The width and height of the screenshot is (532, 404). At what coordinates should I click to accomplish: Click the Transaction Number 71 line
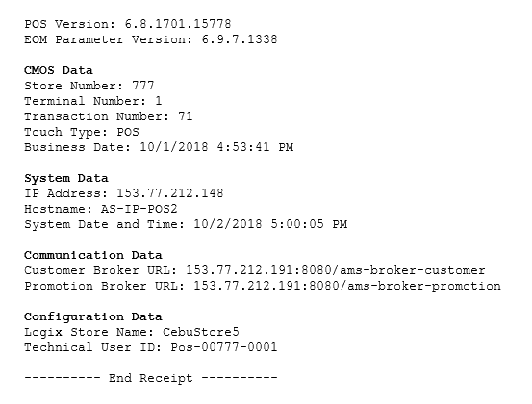click(109, 116)
